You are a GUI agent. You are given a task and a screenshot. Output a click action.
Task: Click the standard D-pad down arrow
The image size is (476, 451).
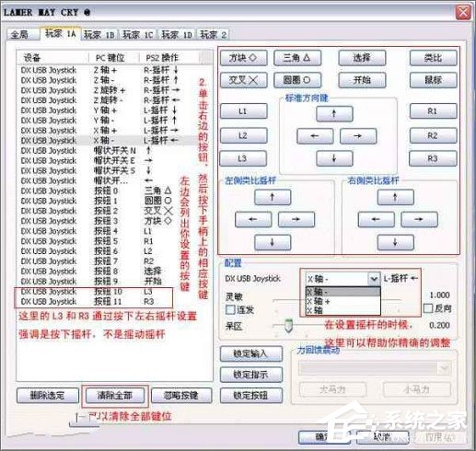click(334, 158)
